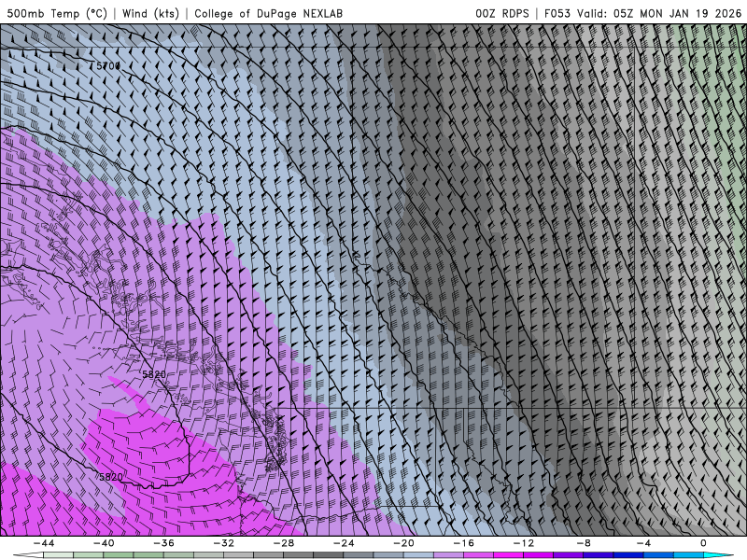
Task: Click the -12 color scale label
Action: pos(524,543)
